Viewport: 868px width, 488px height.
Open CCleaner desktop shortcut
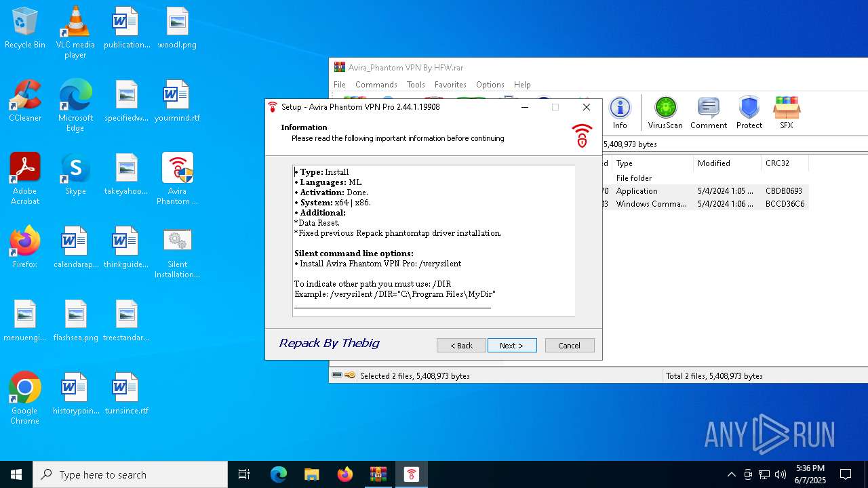(x=25, y=101)
